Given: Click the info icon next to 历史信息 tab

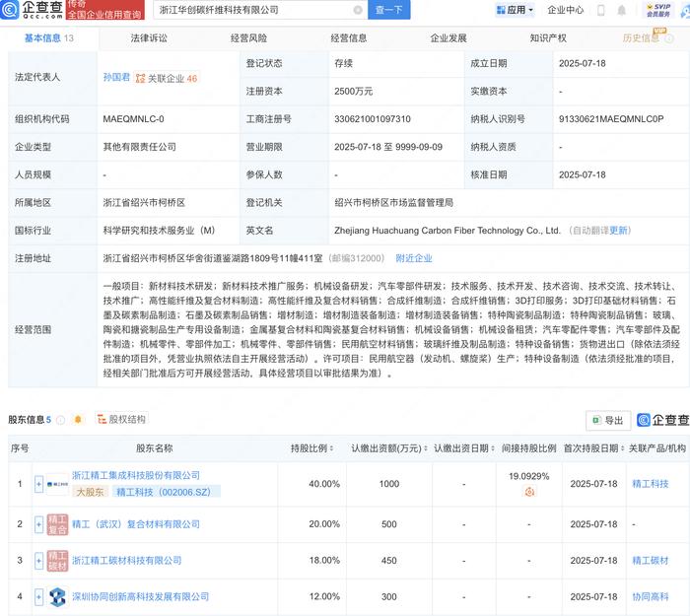Looking at the screenshot, I should click(669, 38).
